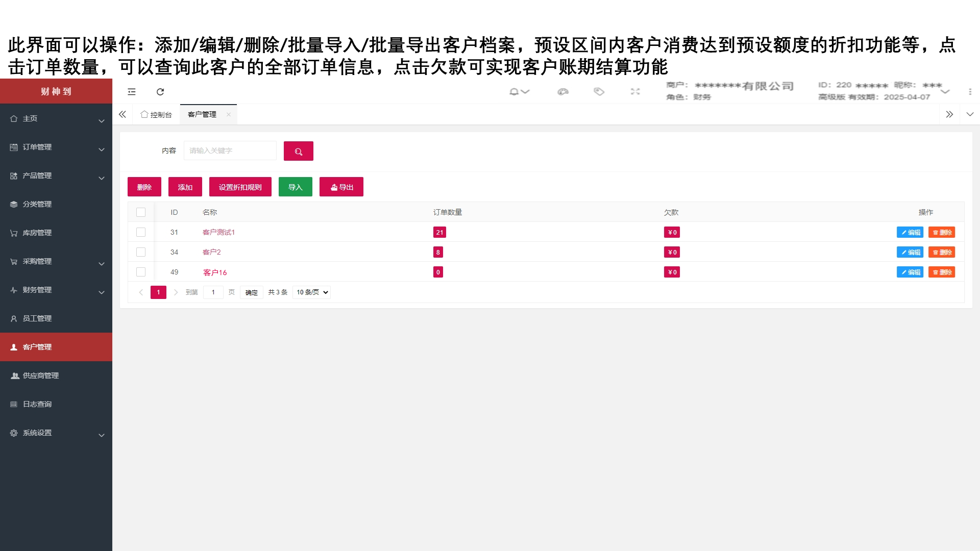The height and width of the screenshot is (551, 980).
Task: Expand the 财务管理 sidebar menu
Action: pyautogui.click(x=56, y=290)
